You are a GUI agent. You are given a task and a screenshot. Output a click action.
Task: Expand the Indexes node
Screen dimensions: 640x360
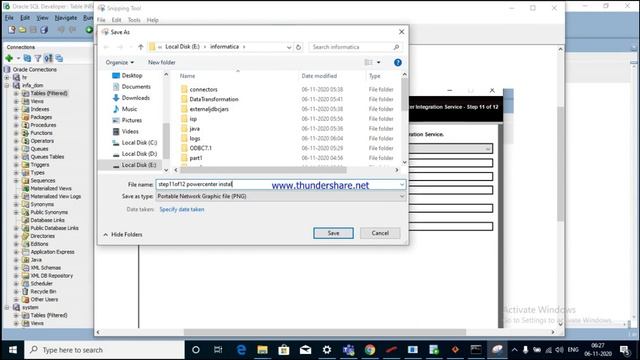coord(16,109)
